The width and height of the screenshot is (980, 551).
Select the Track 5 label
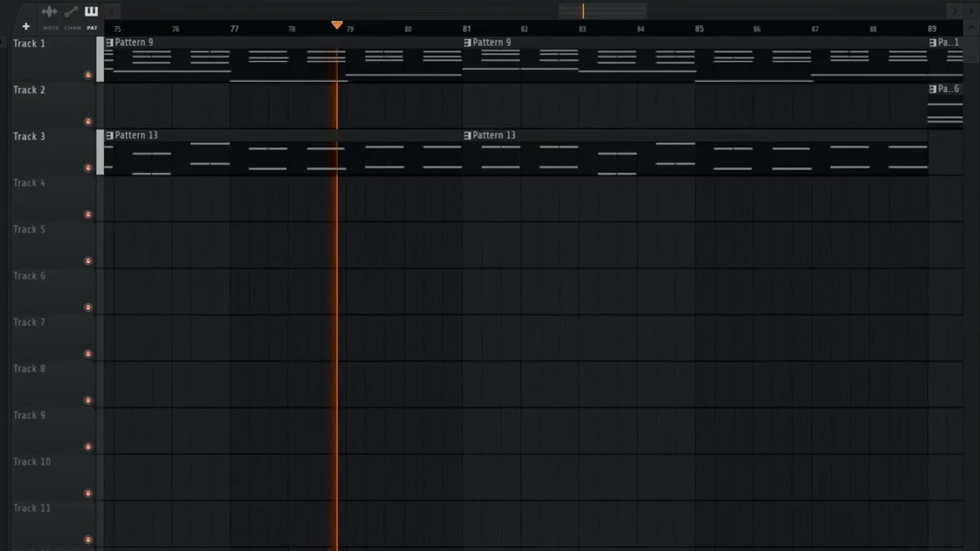[29, 230]
